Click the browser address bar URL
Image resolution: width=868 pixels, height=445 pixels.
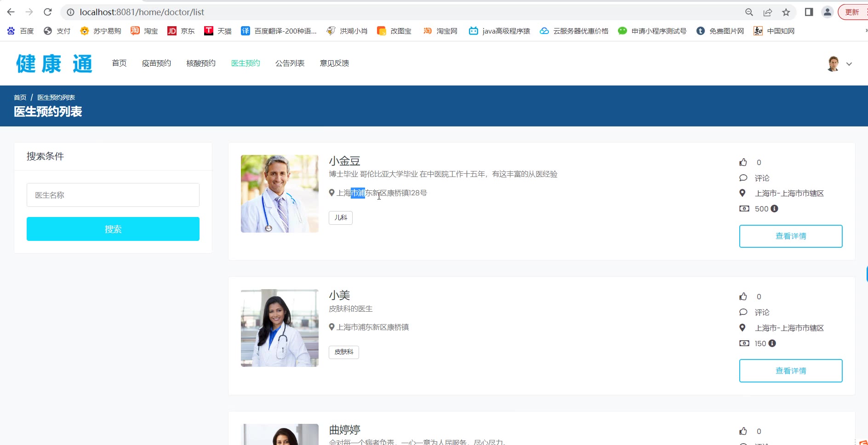point(142,12)
